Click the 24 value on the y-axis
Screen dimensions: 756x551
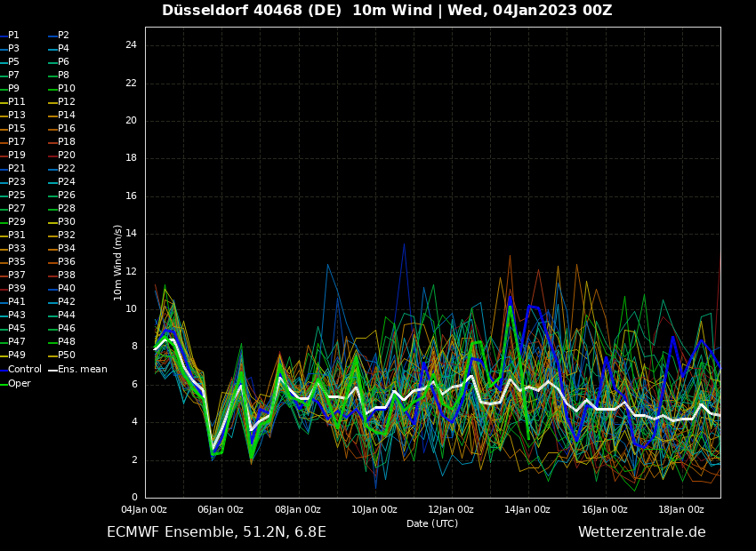point(131,45)
